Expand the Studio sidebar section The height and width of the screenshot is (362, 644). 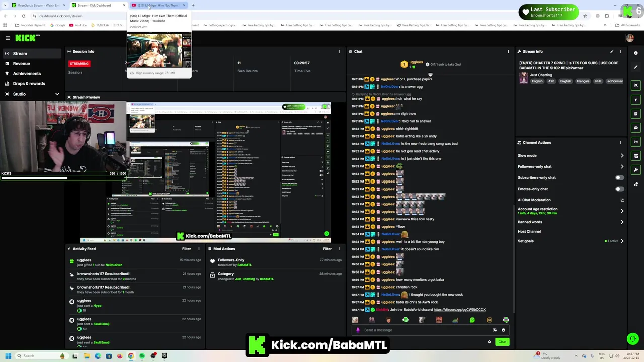(31, 94)
